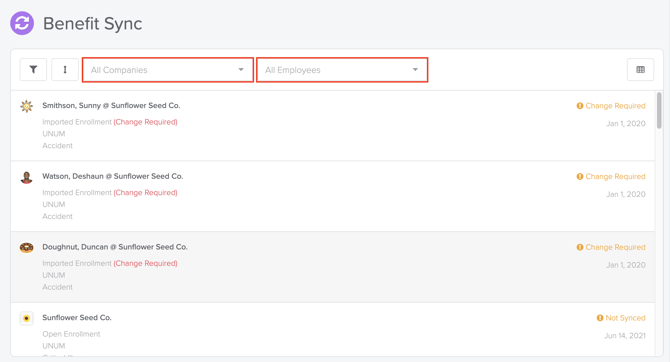Click Change Required status for Duncan Doughnut
Image resolution: width=670 pixels, height=362 pixels.
pyautogui.click(x=611, y=247)
